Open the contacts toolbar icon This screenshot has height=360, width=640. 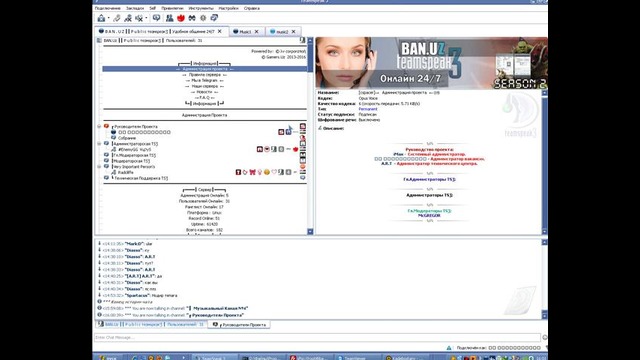pyautogui.click(x=169, y=18)
